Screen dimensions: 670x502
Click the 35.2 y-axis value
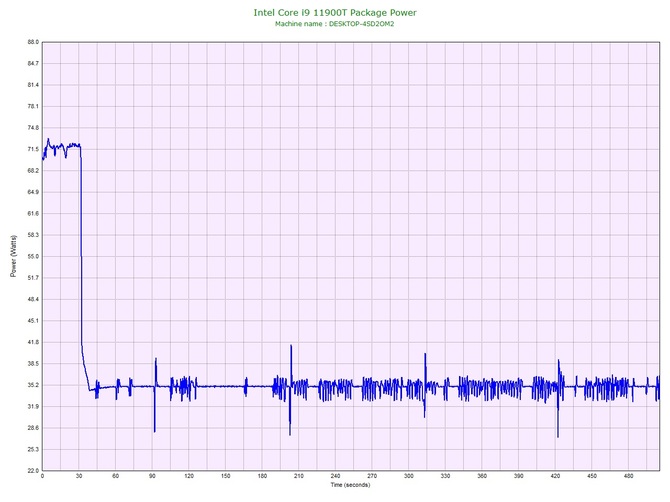[33, 385]
